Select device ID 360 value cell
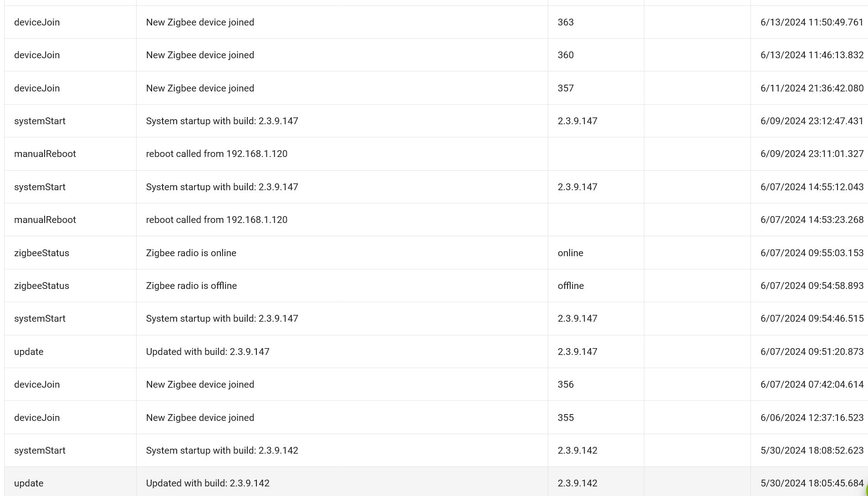 tap(566, 55)
